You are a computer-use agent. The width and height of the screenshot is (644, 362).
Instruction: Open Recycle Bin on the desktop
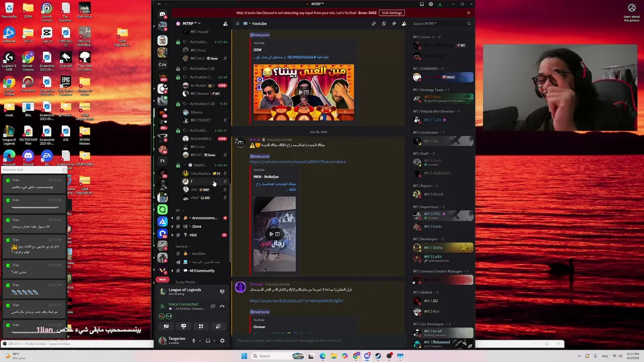point(9,10)
